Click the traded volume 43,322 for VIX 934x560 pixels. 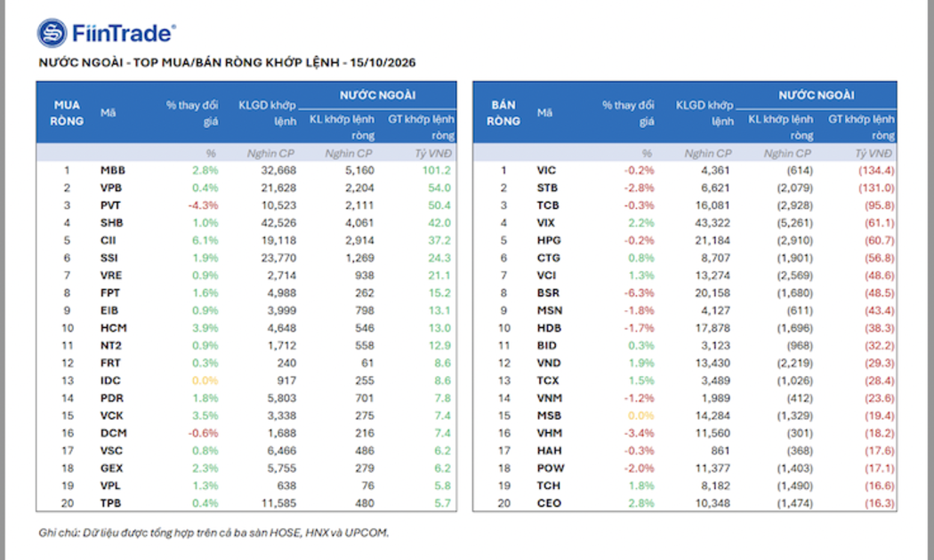click(x=712, y=223)
